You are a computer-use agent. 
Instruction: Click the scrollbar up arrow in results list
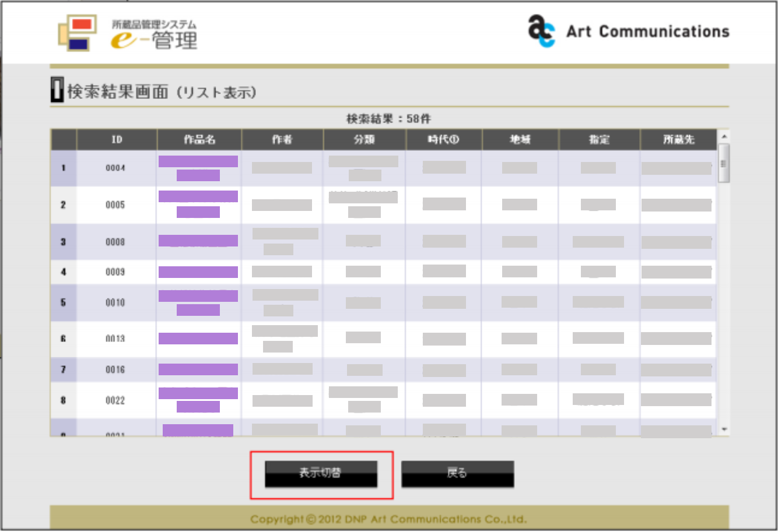coord(724,136)
